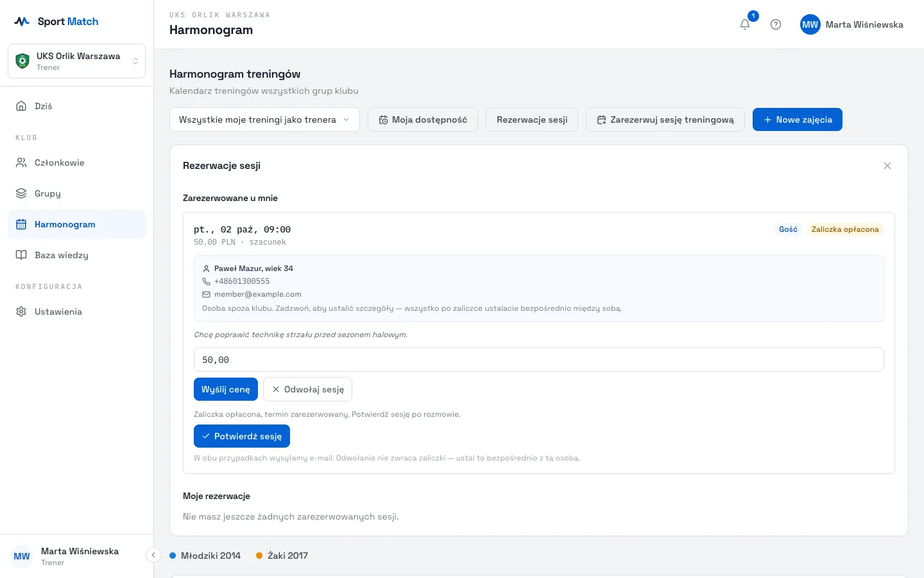The width and height of the screenshot is (924, 578).
Task: Click the Rezerwacje sesji toolbar button
Action: coord(532,119)
